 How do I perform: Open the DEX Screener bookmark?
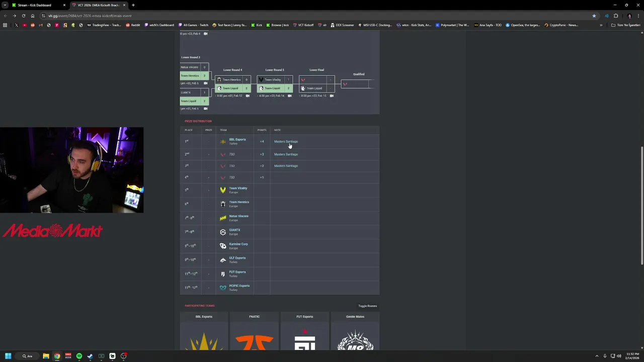click(x=343, y=25)
